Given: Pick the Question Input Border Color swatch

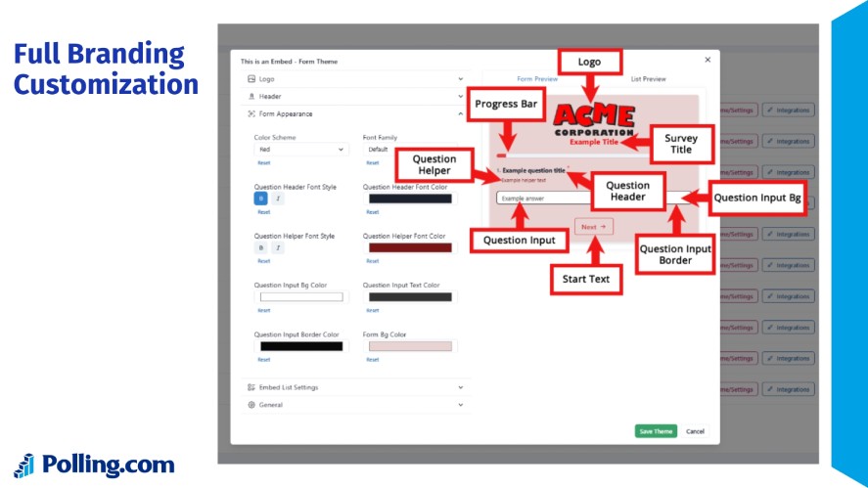Looking at the screenshot, I should pos(301,346).
